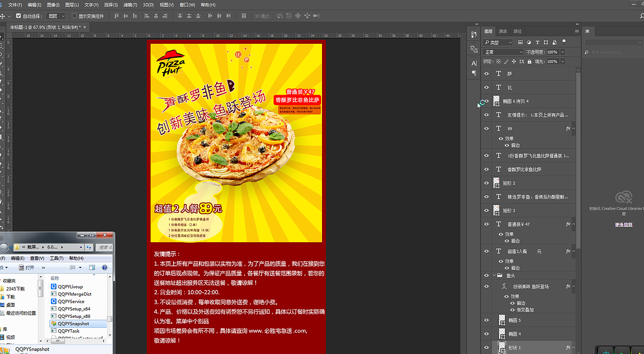Open the 文件(F) menu

pos(15,5)
